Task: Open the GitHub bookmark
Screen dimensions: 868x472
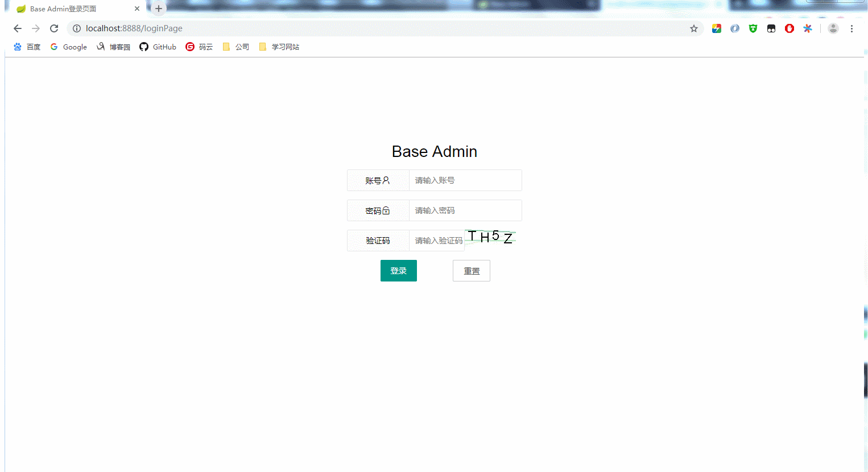Action: tap(158, 47)
